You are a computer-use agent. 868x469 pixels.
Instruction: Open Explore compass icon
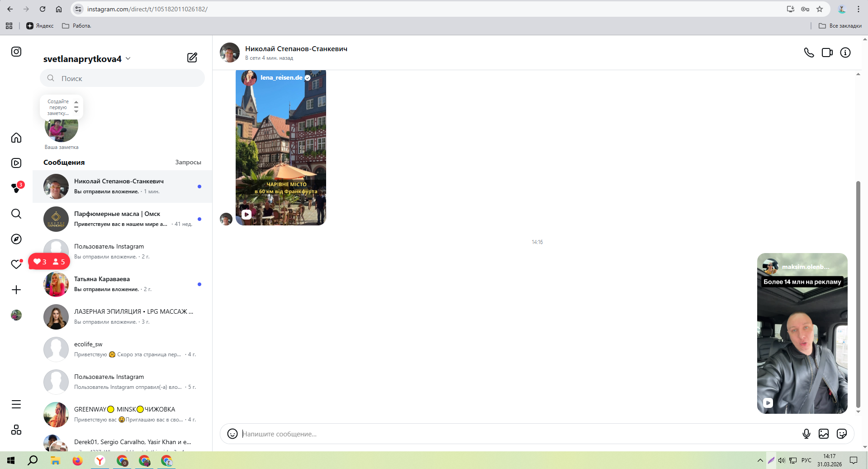(x=16, y=239)
